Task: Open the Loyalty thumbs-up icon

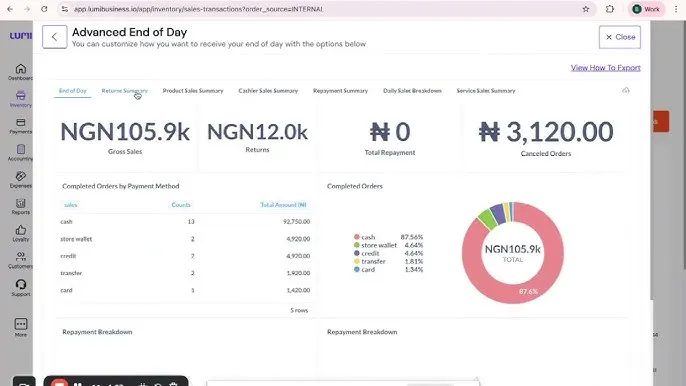Action: point(21,230)
